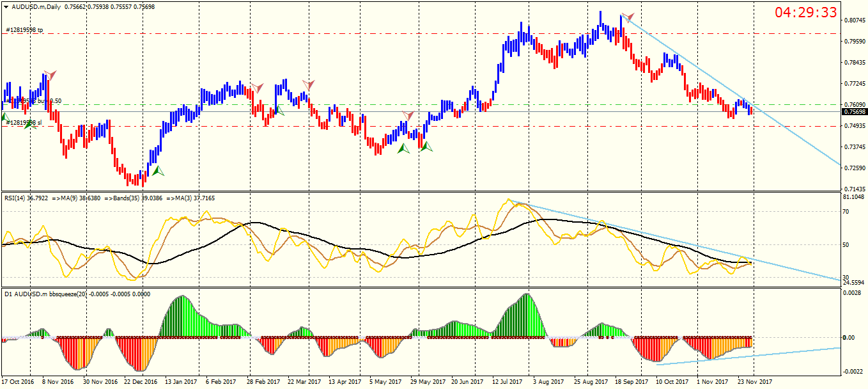Click the buy 0.50 order label
Image resolution: width=868 pixels, height=389 pixels.
50,101
